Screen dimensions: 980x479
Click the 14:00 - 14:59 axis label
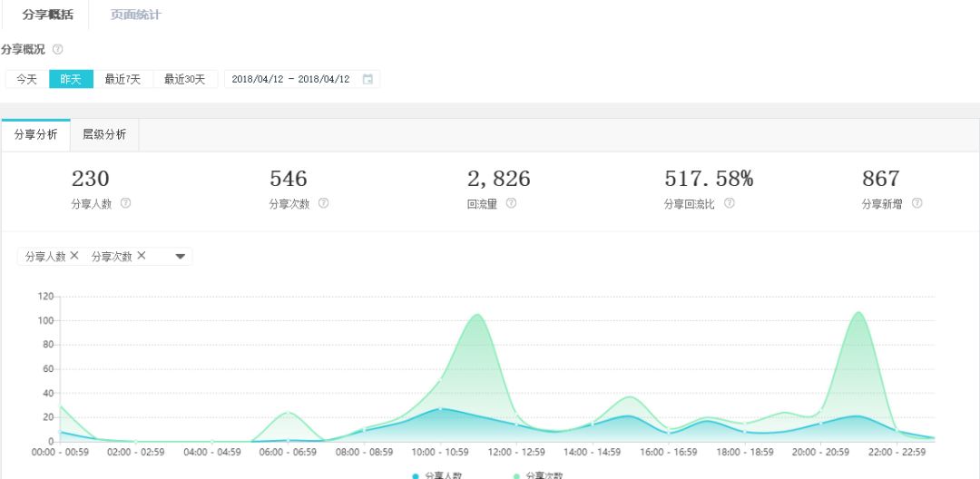point(593,452)
